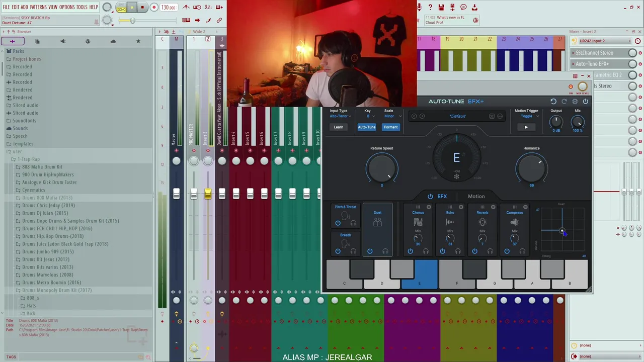Click the 130.000 tempo field
The image size is (644, 362).
coord(169,8)
